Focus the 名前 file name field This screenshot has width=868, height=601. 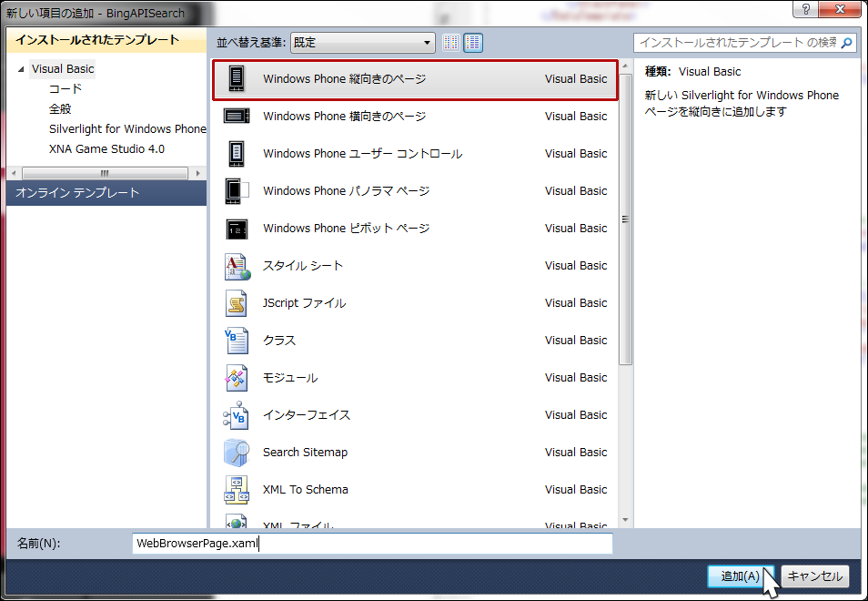[372, 544]
